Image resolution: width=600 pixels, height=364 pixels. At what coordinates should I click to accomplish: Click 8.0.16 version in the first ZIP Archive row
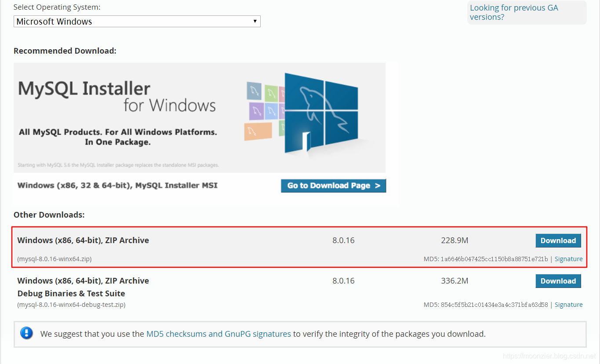tap(343, 240)
